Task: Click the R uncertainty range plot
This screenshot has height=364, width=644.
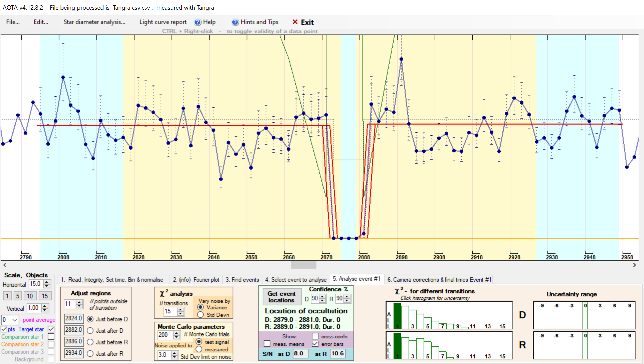Action: [x=585, y=345]
